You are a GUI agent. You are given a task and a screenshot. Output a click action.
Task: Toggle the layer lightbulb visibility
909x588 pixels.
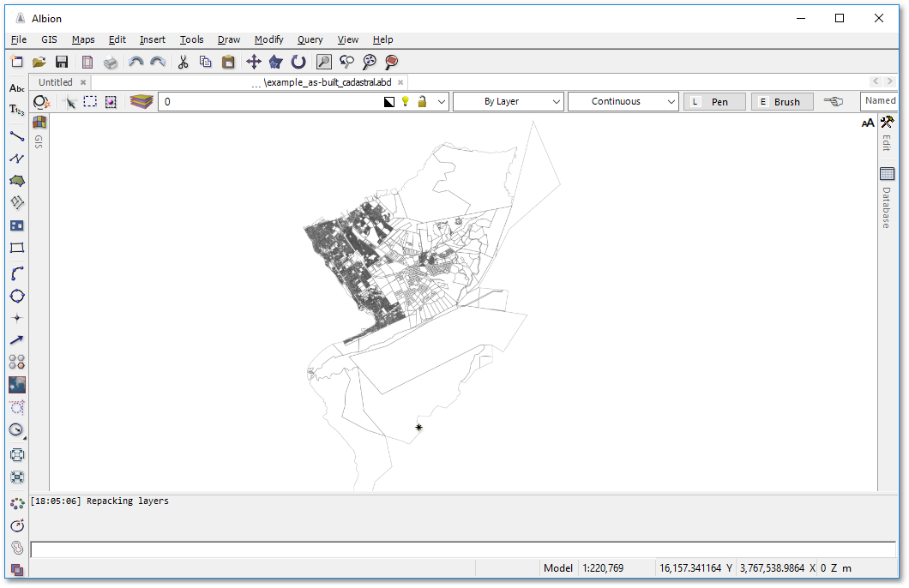pyautogui.click(x=406, y=102)
